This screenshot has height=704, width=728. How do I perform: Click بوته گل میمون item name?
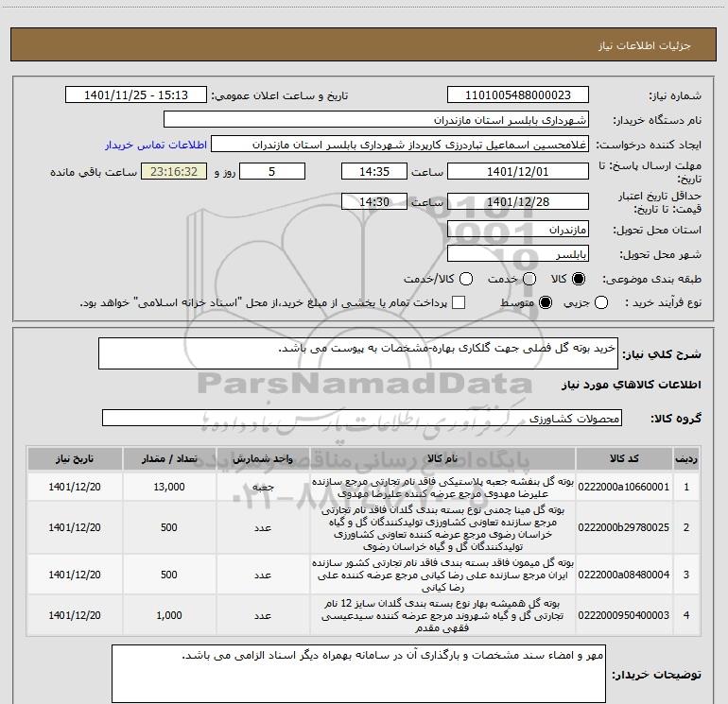click(442, 575)
